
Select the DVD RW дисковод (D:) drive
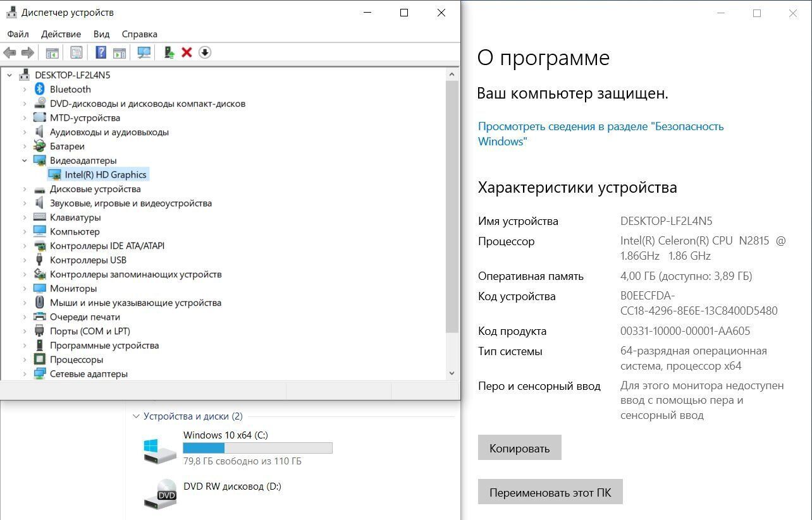coord(231,487)
